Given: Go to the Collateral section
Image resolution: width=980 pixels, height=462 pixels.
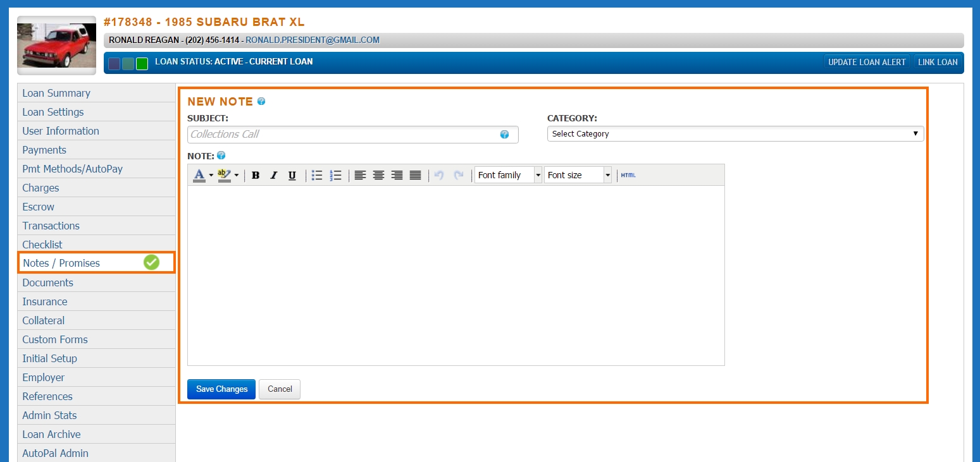Looking at the screenshot, I should 96,320.
